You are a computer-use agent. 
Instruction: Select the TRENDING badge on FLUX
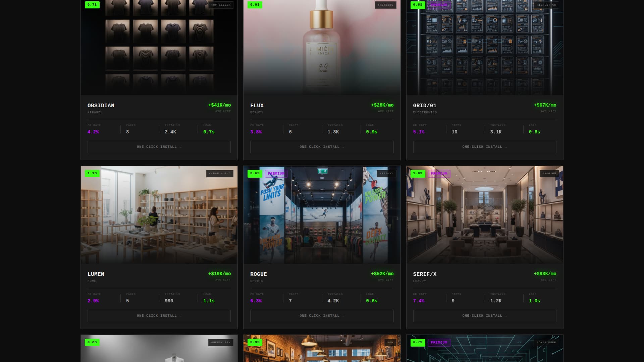[386, 5]
